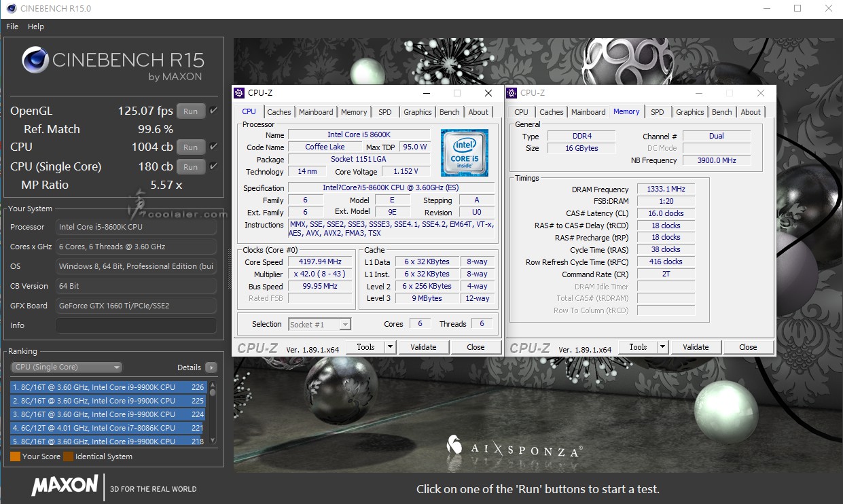
Task: Switch to Mainboard tab in CPU-Z Processor window
Action: pos(316,112)
